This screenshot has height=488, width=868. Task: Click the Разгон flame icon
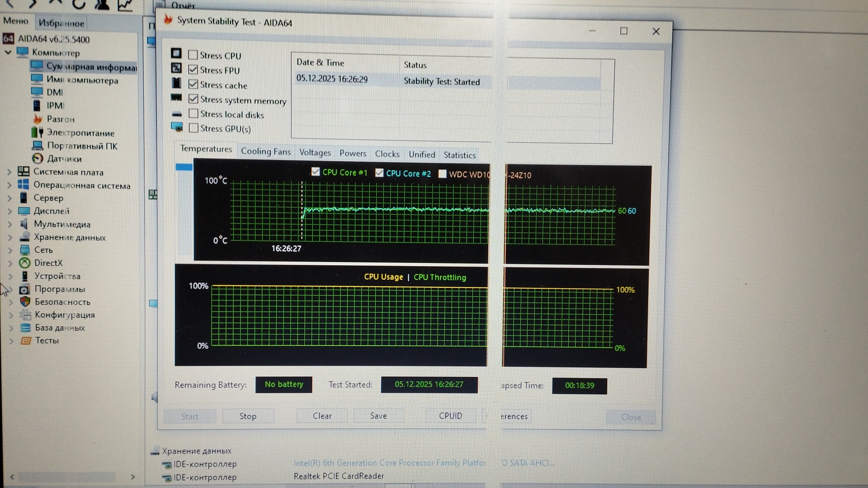tap(38, 119)
